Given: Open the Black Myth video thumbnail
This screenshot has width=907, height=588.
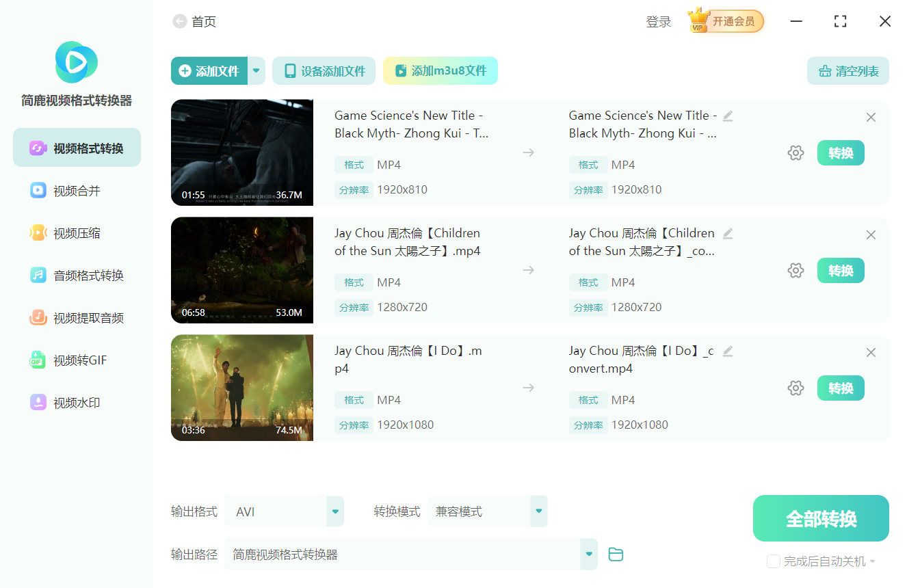Looking at the screenshot, I should pyautogui.click(x=242, y=152).
